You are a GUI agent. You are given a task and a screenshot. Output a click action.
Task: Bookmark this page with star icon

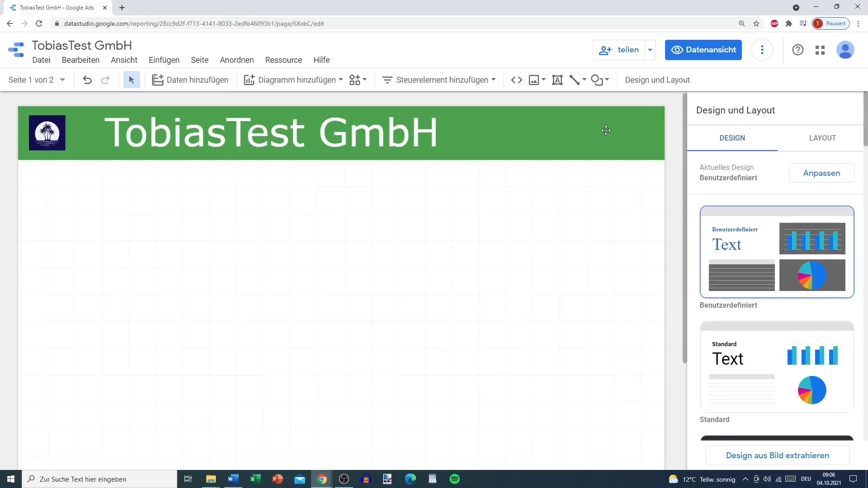coord(756,23)
